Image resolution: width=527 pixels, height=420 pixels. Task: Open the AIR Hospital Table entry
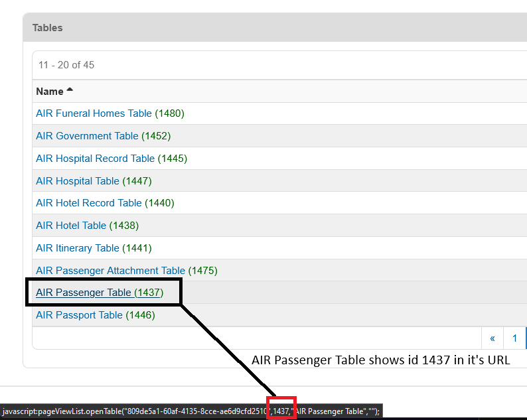tap(78, 181)
